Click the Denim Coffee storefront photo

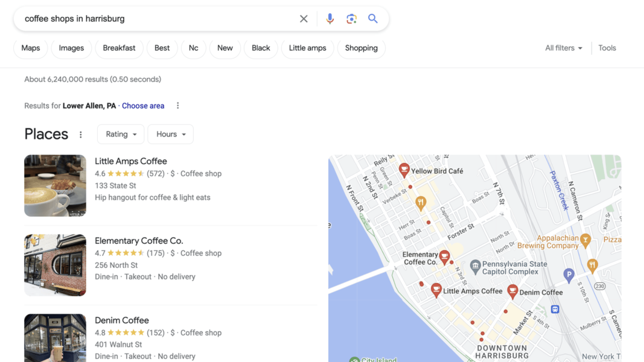pos(55,338)
